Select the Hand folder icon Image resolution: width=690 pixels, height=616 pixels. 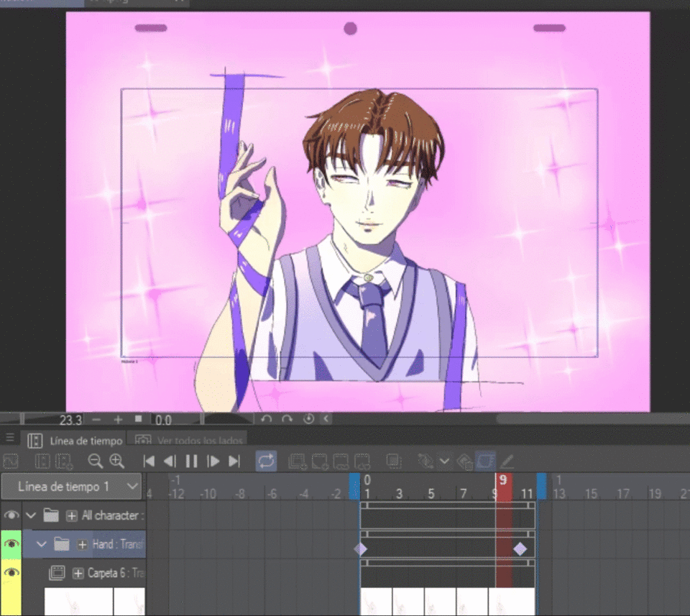click(62, 544)
